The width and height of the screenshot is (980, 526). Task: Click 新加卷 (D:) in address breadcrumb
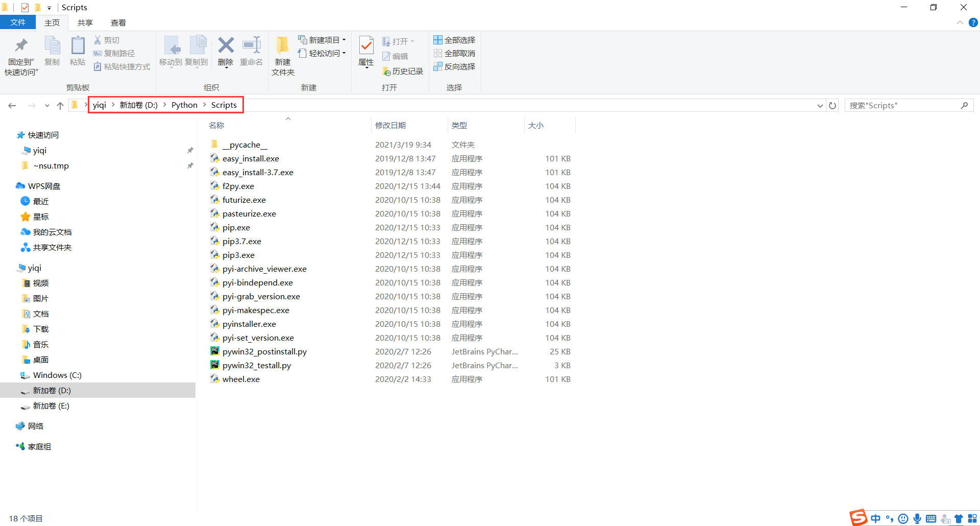pyautogui.click(x=138, y=105)
